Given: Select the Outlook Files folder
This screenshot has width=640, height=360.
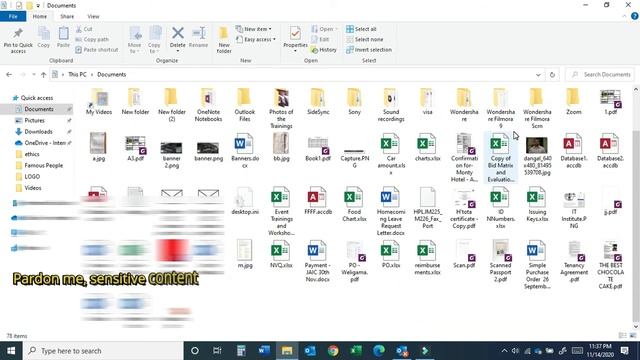Looking at the screenshot, I should tap(244, 105).
